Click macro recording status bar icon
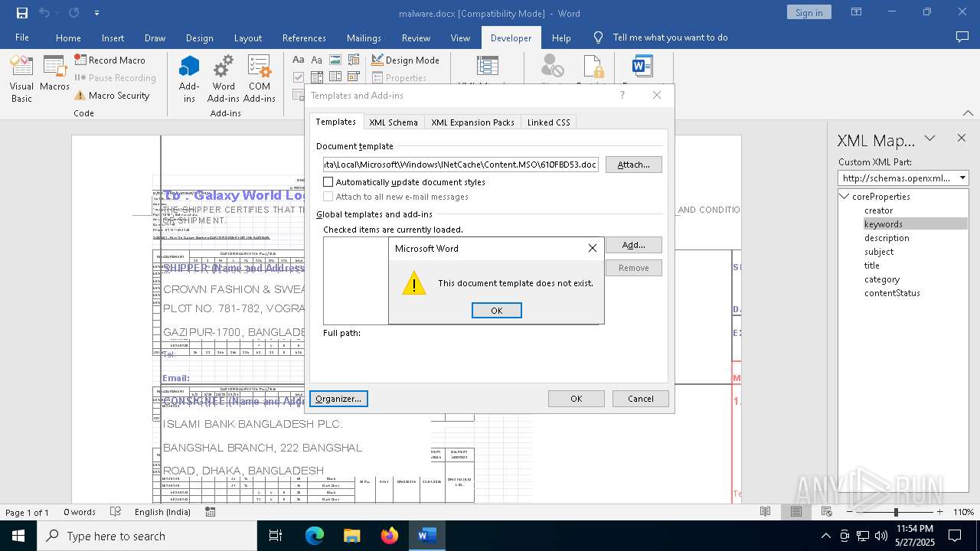The image size is (980, 551). pos(211,512)
